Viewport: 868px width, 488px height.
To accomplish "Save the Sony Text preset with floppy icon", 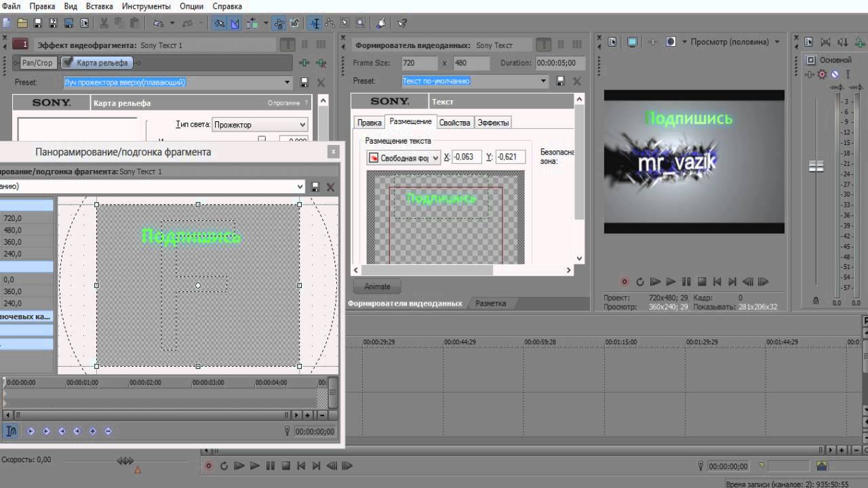I will click(560, 81).
